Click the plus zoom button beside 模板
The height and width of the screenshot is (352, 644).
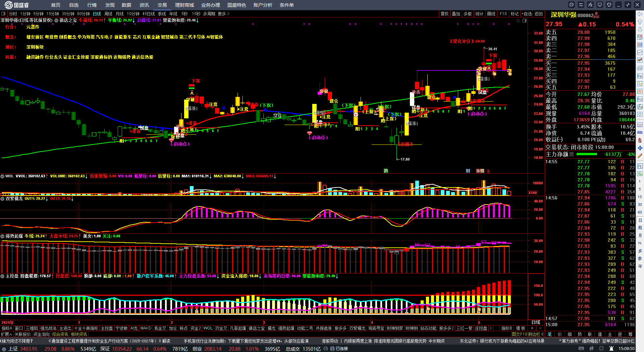(532, 328)
